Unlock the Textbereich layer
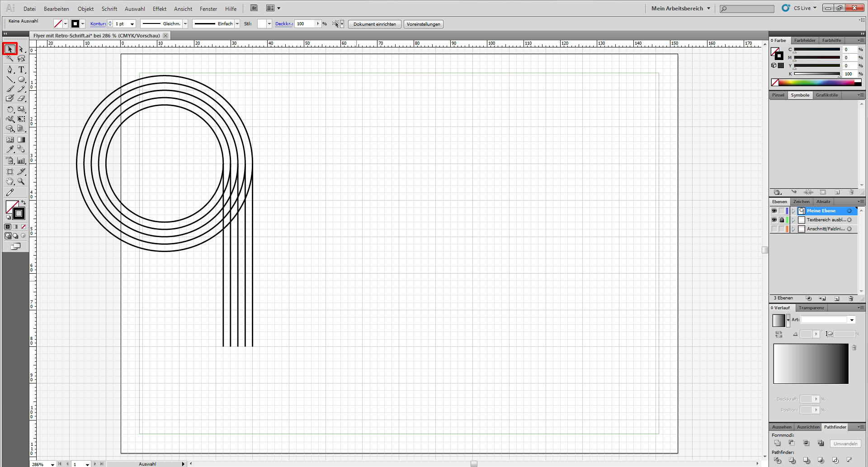Viewport: 868px width, 467px height. coord(782,220)
